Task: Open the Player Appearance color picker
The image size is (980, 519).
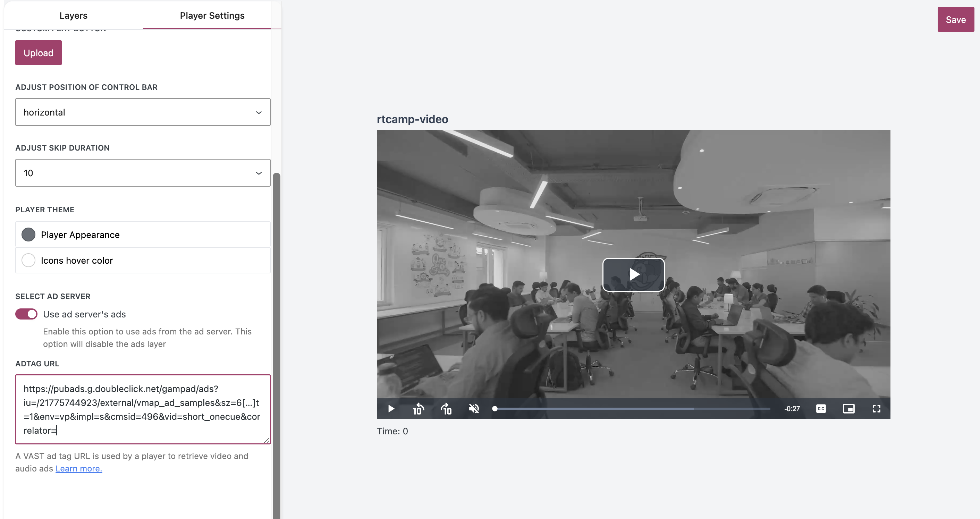Action: pos(28,234)
